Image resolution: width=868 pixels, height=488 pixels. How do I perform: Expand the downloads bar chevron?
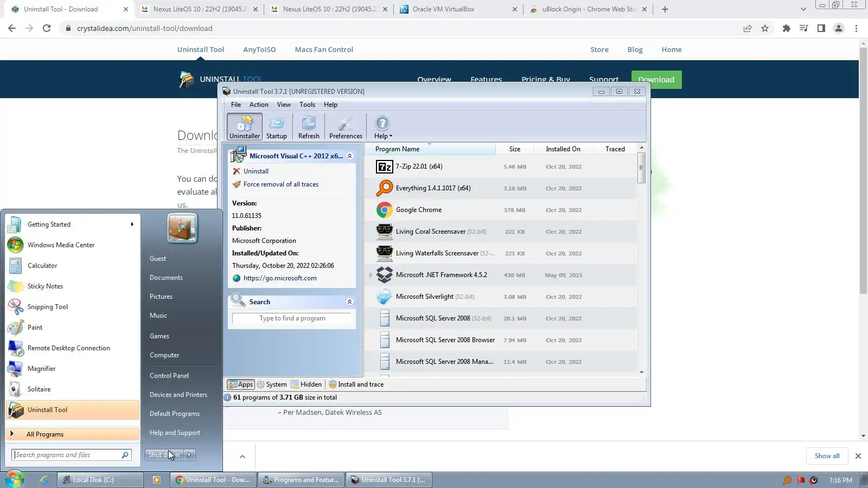[242, 457]
